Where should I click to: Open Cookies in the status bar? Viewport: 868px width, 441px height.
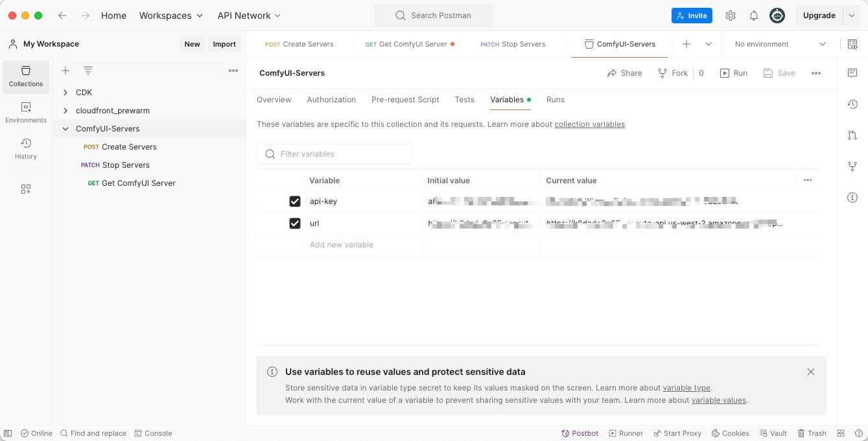coord(731,433)
